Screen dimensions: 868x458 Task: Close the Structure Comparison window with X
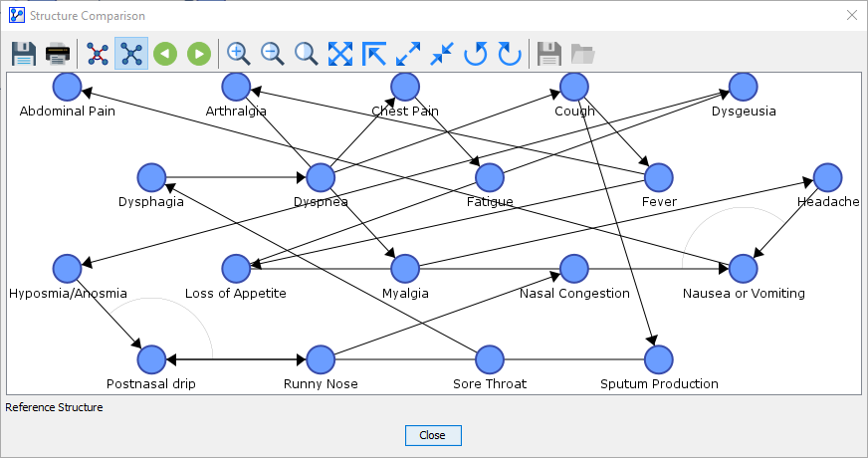pyautogui.click(x=852, y=16)
